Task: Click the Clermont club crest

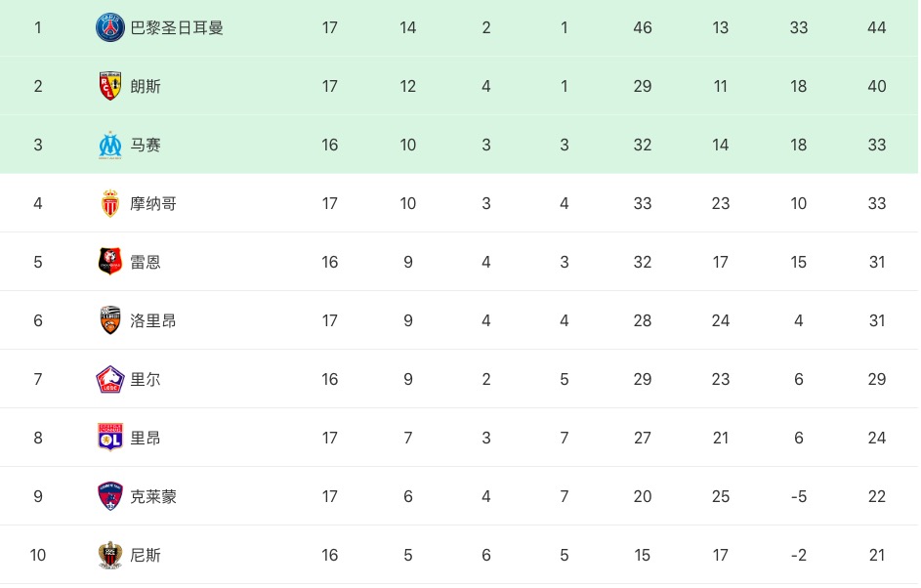Action: pos(110,496)
